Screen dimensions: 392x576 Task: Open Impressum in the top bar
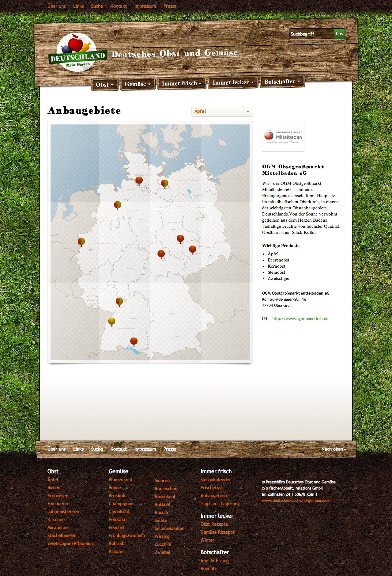click(145, 6)
